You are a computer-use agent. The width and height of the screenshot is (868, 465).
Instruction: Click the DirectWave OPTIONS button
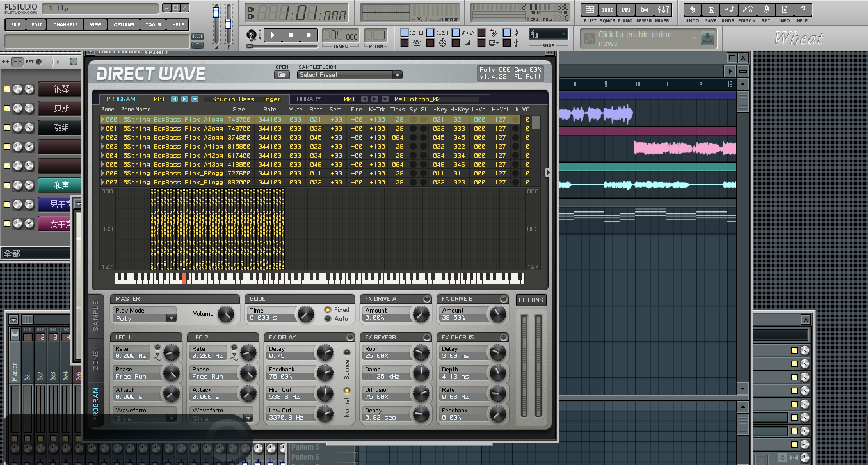[x=531, y=300]
